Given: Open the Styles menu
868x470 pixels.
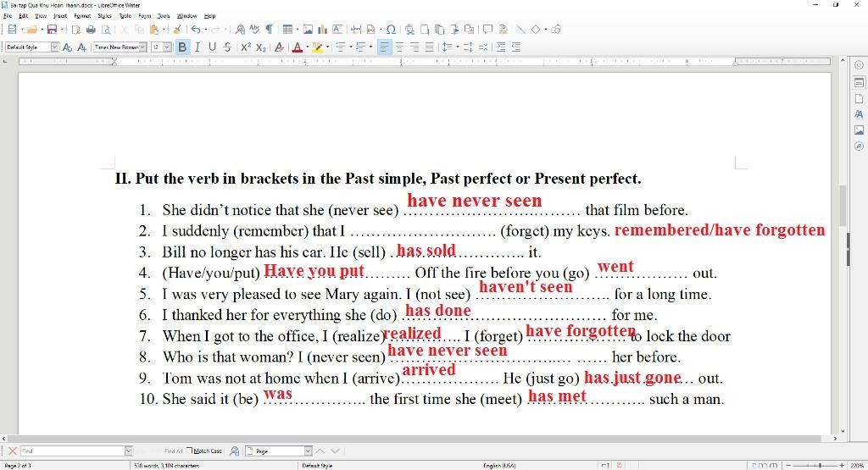Looking at the screenshot, I should pyautogui.click(x=104, y=16).
